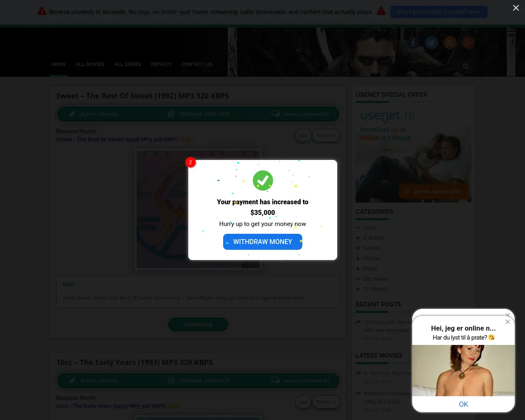Open the CONTACT US menu item

[197, 64]
